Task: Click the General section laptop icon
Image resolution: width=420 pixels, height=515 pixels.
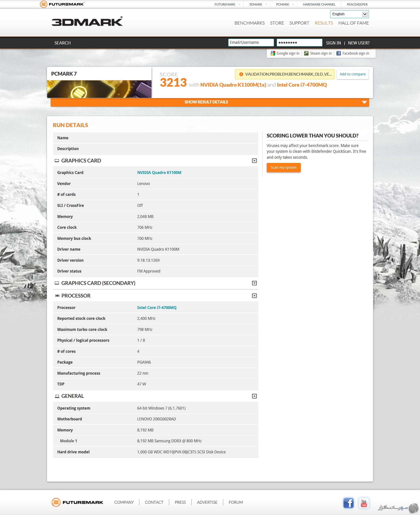Action: (x=57, y=396)
